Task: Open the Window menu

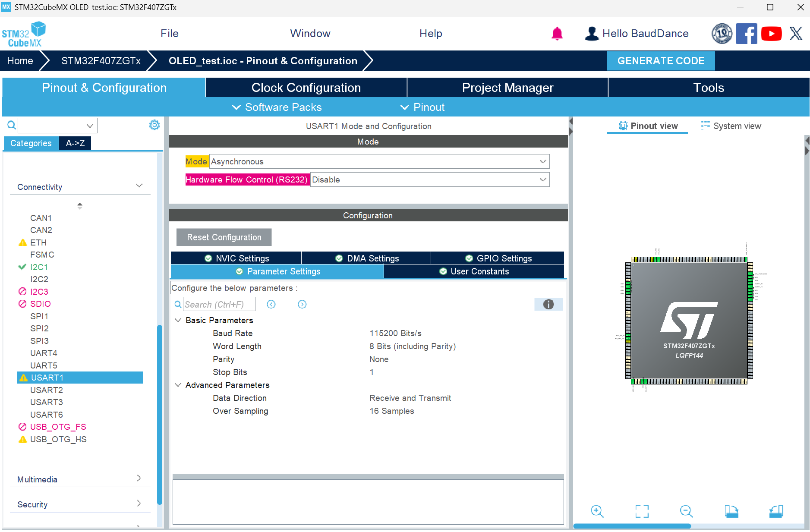Action: point(310,34)
